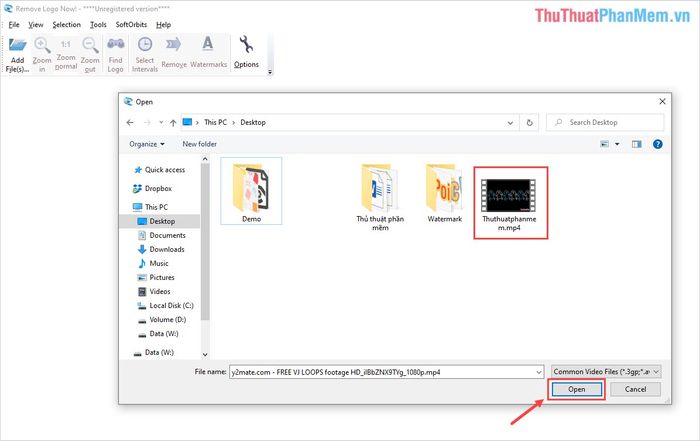Open the Tools menu

[98, 25]
